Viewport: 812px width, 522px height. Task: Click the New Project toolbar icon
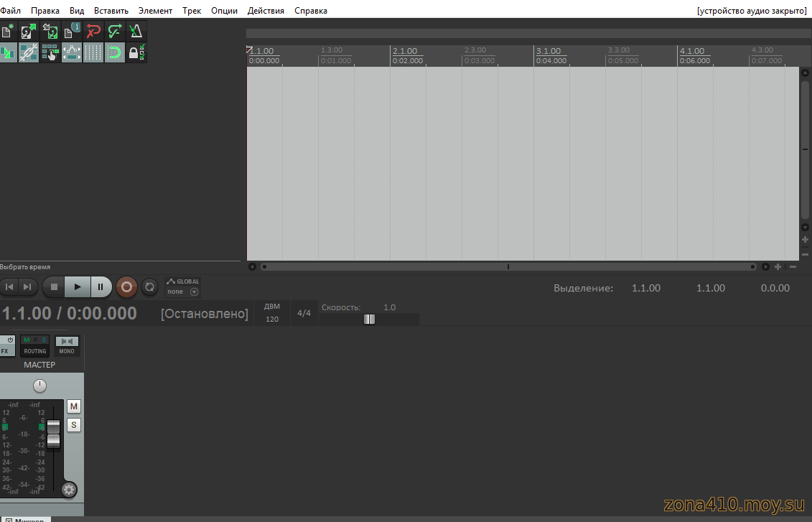[x=8, y=32]
